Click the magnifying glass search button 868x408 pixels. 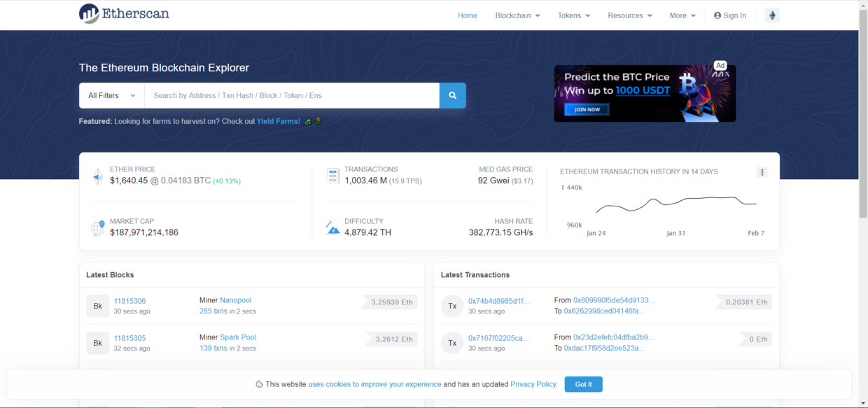point(452,96)
